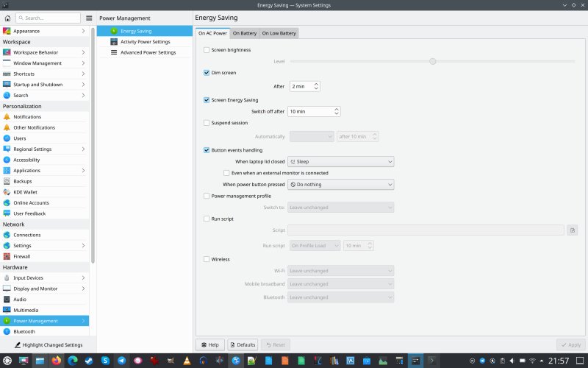Open the 'When laptop lid closed' dropdown
Image resolution: width=588 pixels, height=368 pixels.
pyautogui.click(x=340, y=161)
